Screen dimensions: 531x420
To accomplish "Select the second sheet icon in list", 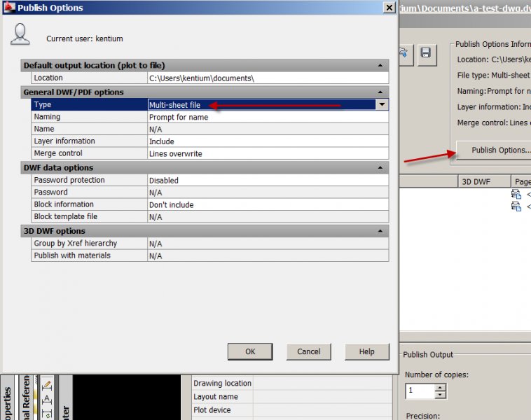I will tap(516, 206).
